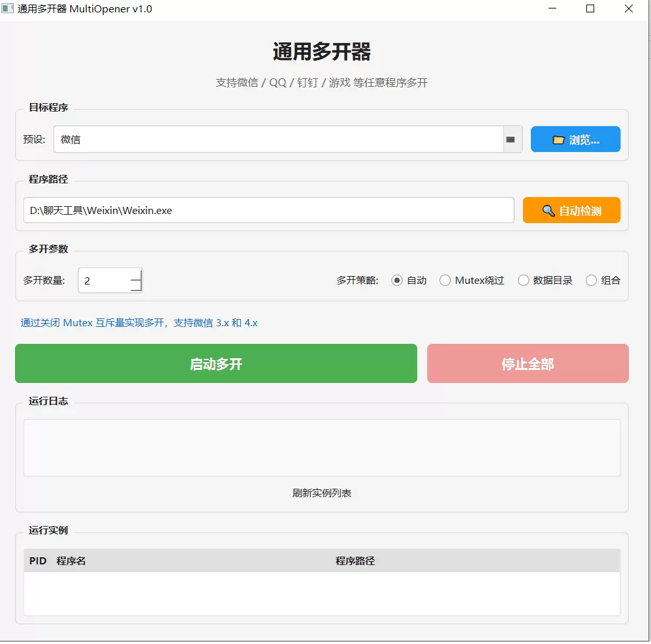The width and height of the screenshot is (651, 644).
Task: Click the 刷新实例列表 refresh button
Action: (322, 493)
